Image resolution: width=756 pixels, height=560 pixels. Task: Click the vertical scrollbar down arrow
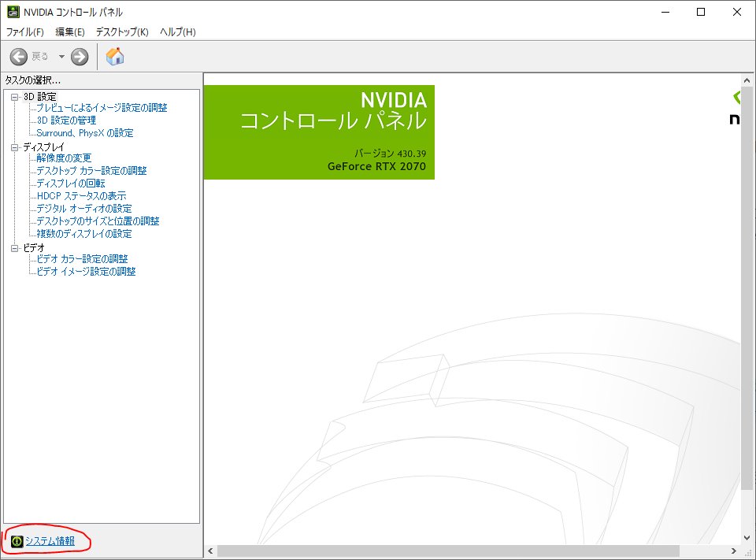pyautogui.click(x=747, y=538)
